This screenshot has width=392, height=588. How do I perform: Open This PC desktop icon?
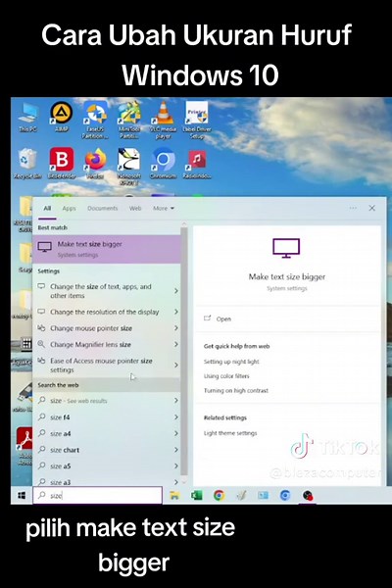point(28,117)
